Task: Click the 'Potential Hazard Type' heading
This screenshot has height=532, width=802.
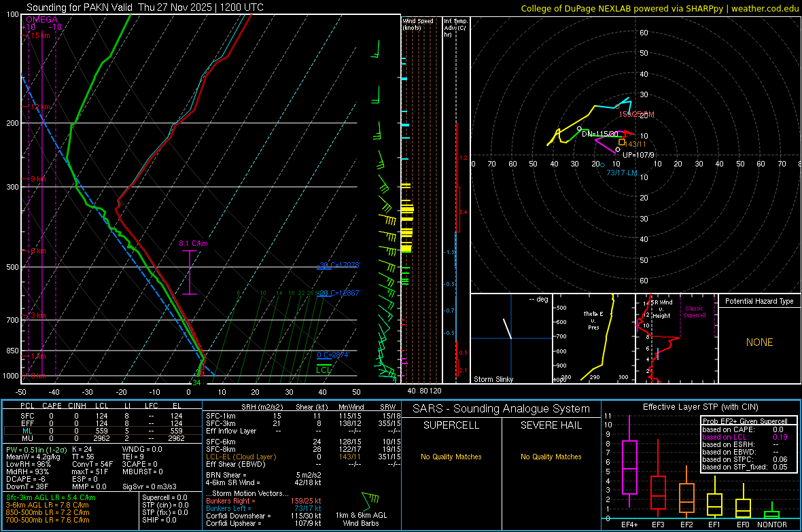Action: (x=759, y=301)
